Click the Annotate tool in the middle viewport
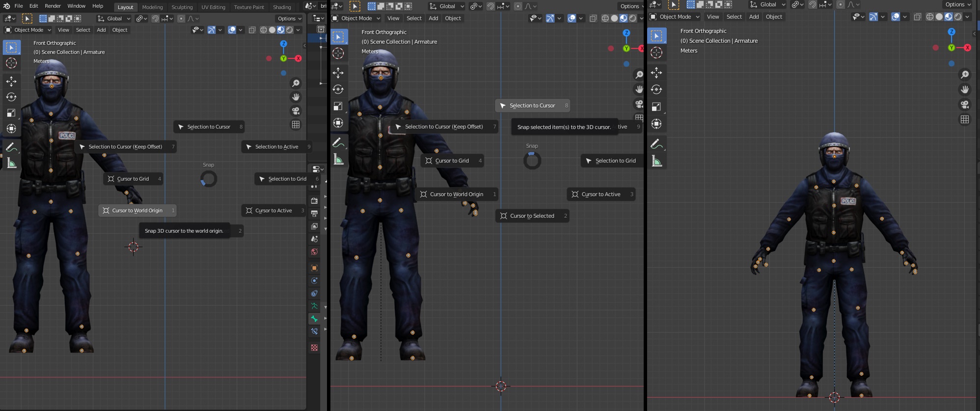Image resolution: width=980 pixels, height=411 pixels. [x=338, y=142]
